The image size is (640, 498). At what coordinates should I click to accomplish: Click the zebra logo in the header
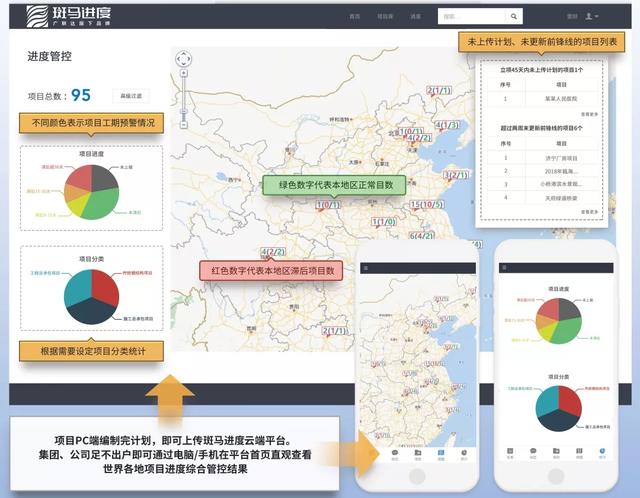(x=37, y=16)
